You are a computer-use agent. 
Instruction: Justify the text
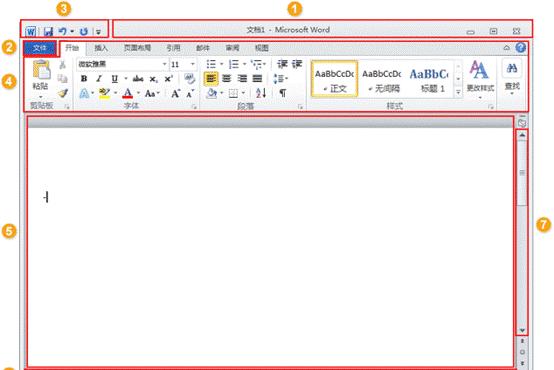pyautogui.click(x=257, y=78)
